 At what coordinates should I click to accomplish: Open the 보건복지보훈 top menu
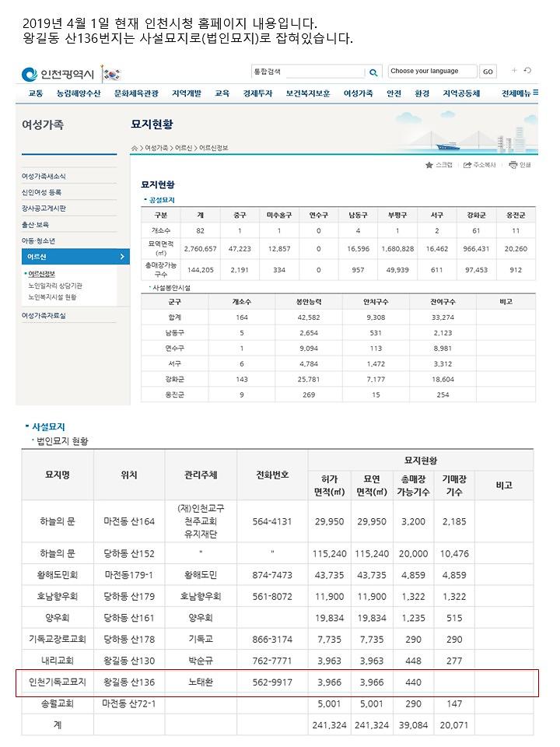[x=308, y=93]
